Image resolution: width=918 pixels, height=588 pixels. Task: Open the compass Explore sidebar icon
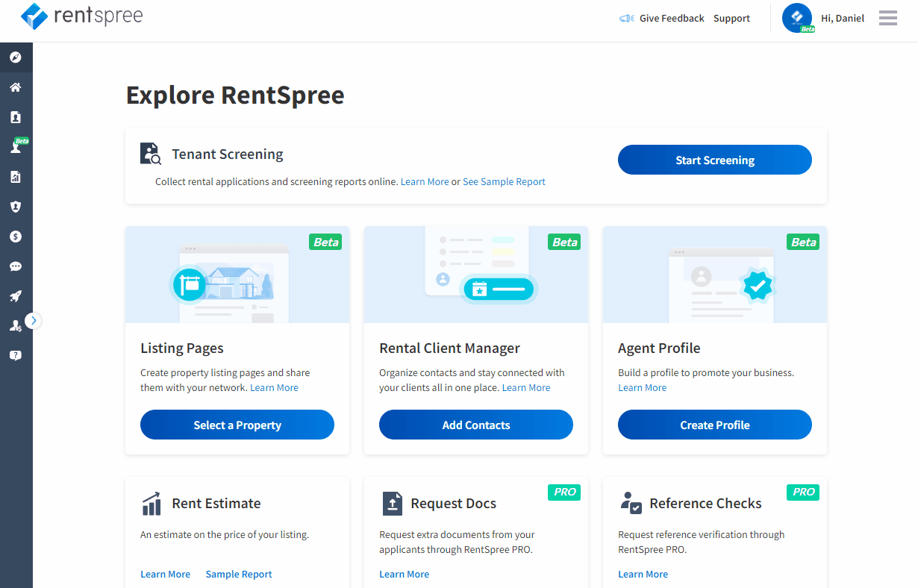coord(16,57)
